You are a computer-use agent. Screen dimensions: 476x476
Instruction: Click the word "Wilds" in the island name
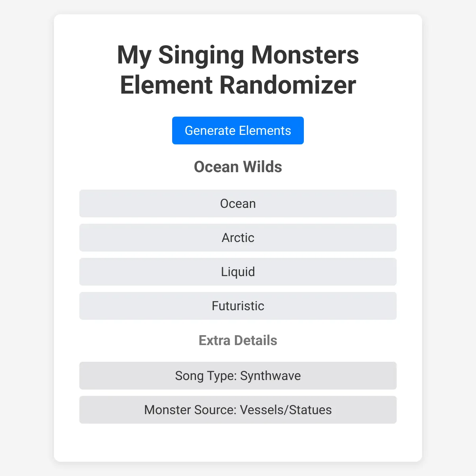[x=263, y=167]
